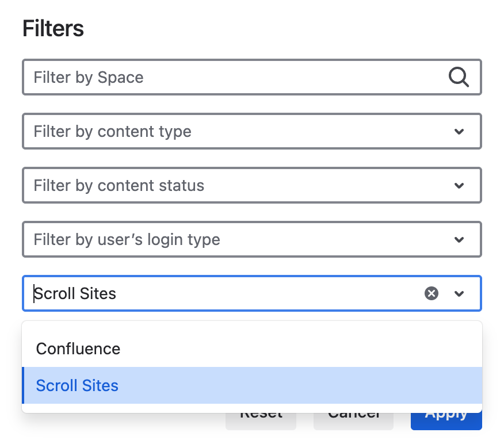Open the Filter by content type dropdown
This screenshot has height=444, width=504.
coord(251,131)
